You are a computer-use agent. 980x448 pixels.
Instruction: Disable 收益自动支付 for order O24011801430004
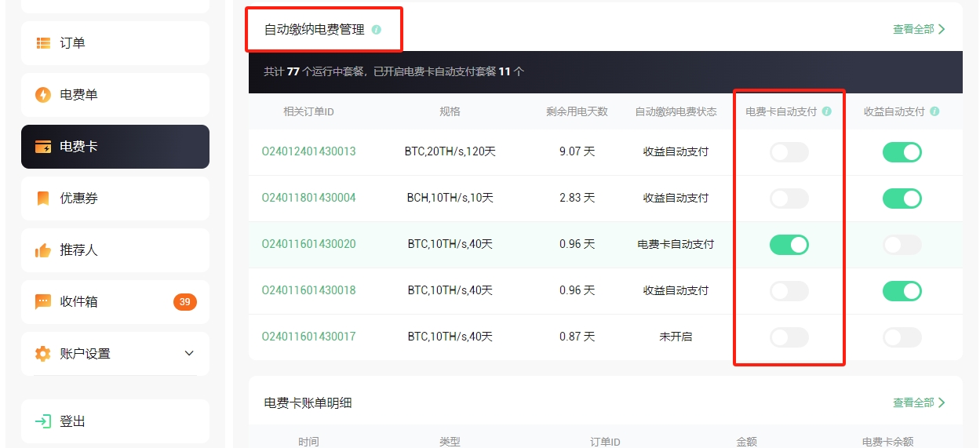coord(902,199)
